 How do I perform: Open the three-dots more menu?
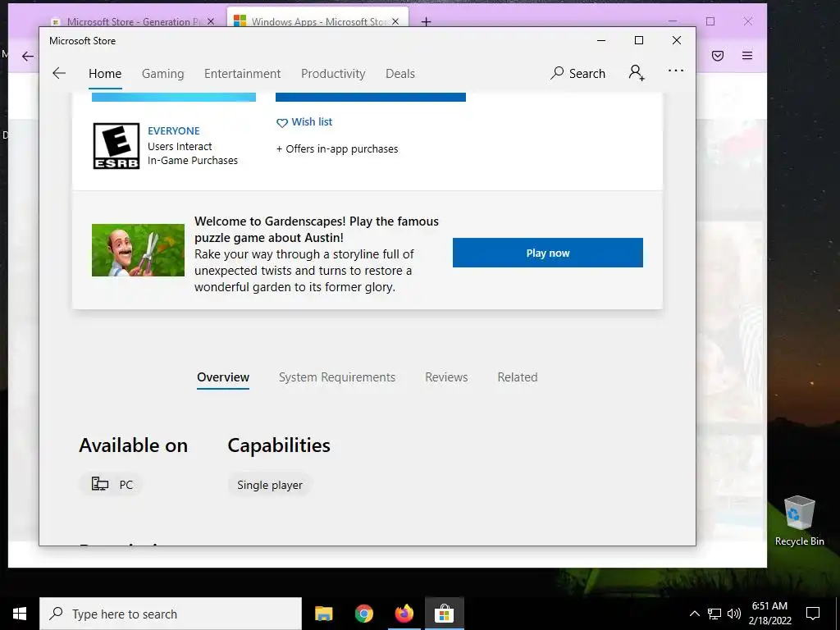click(x=676, y=71)
